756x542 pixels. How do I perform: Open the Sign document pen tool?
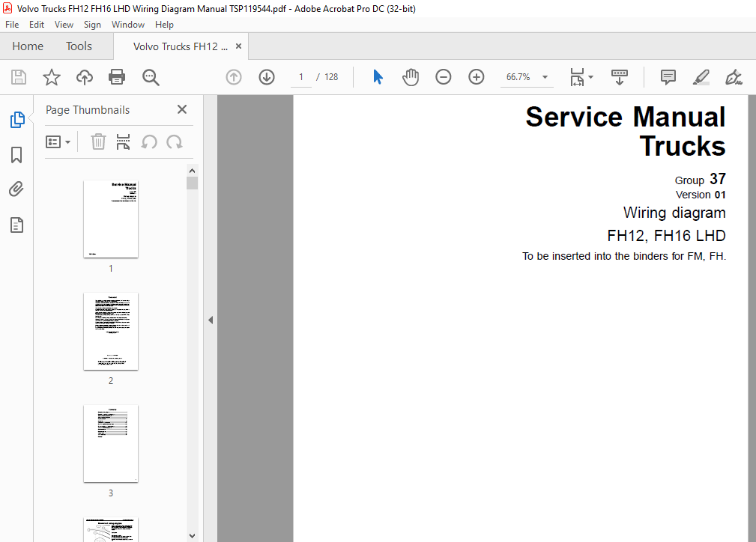734,77
